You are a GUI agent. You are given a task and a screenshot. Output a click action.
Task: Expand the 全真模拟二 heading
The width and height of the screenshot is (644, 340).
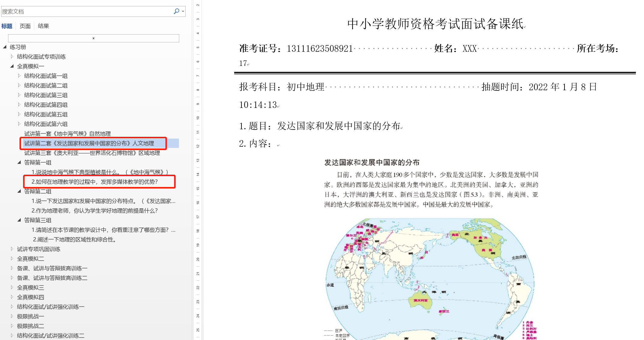click(12, 259)
